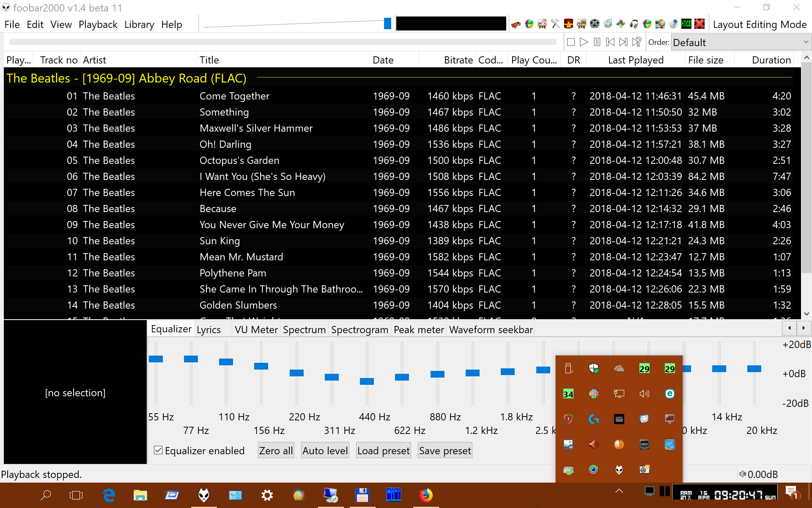
Task: Click the Layout Editing Mode button
Action: pos(760,25)
